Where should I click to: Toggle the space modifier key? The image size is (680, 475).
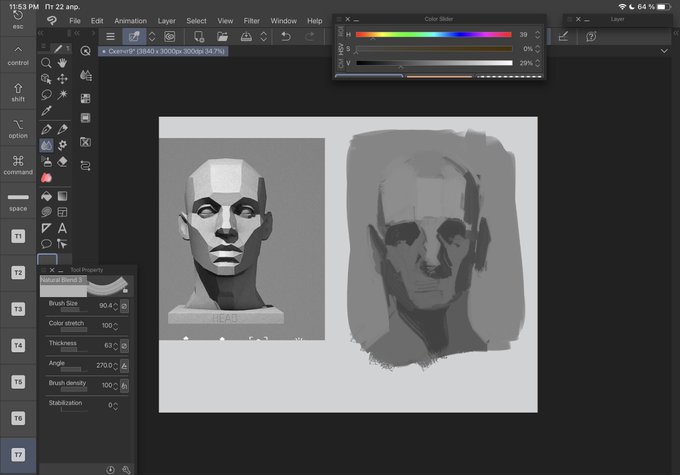18,201
